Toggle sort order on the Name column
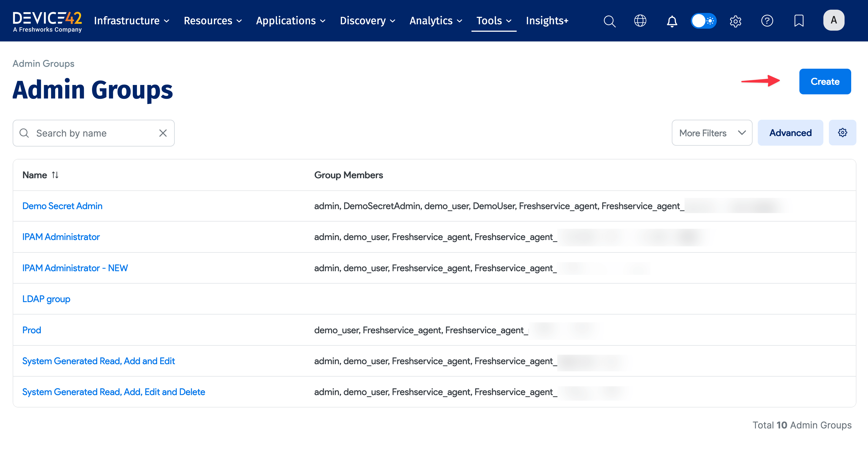 55,175
